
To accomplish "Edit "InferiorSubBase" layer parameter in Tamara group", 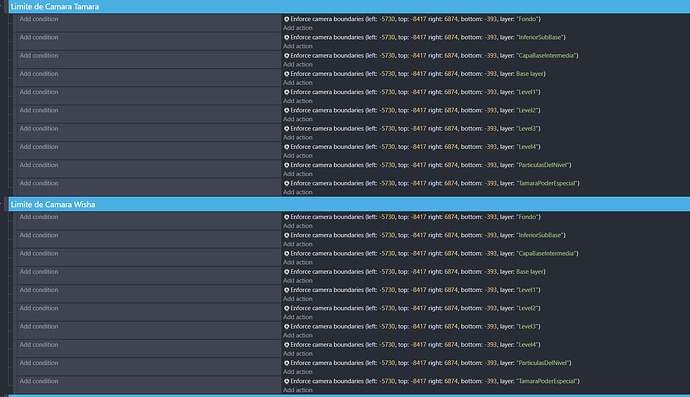I will (x=540, y=37).
